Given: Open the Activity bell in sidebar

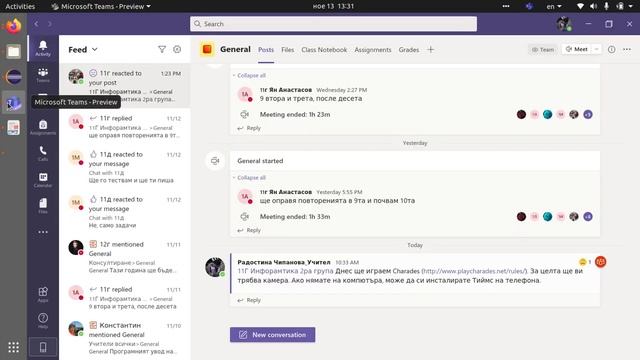Looking at the screenshot, I should (x=43, y=48).
